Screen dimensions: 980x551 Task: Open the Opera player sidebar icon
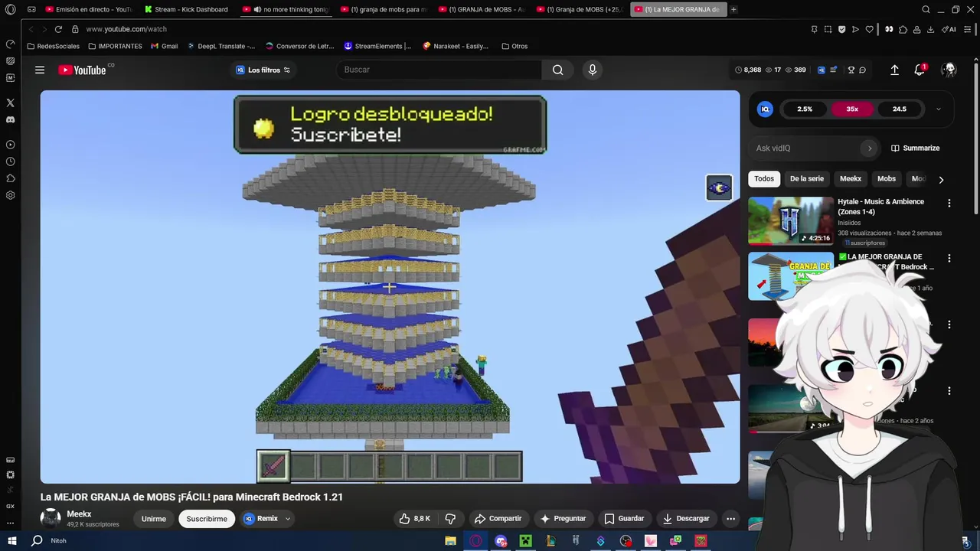[10, 145]
